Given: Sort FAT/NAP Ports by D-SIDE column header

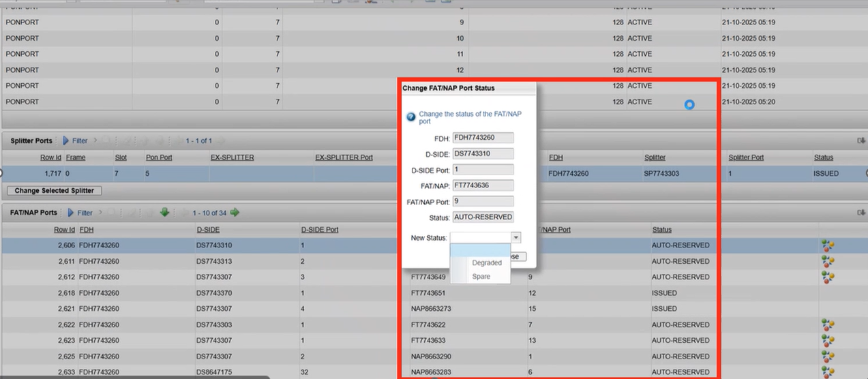Looking at the screenshot, I should 208,230.
